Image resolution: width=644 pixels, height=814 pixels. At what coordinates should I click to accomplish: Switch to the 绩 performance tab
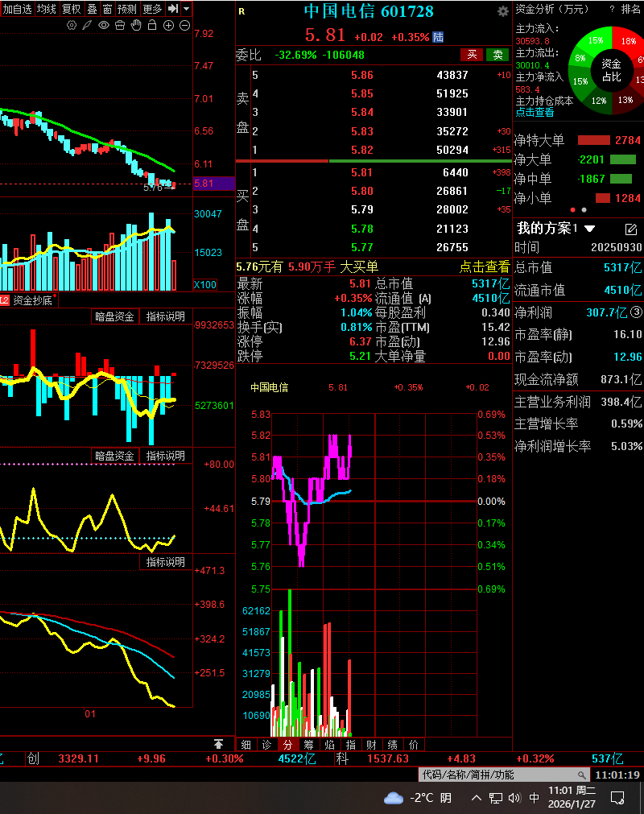pyautogui.click(x=393, y=745)
